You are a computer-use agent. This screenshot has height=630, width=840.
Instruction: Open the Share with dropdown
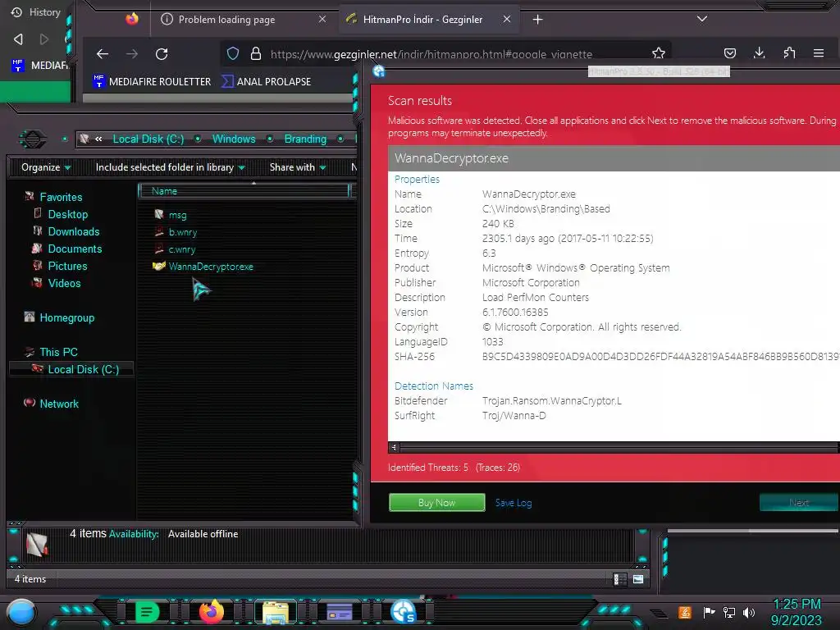tap(298, 167)
